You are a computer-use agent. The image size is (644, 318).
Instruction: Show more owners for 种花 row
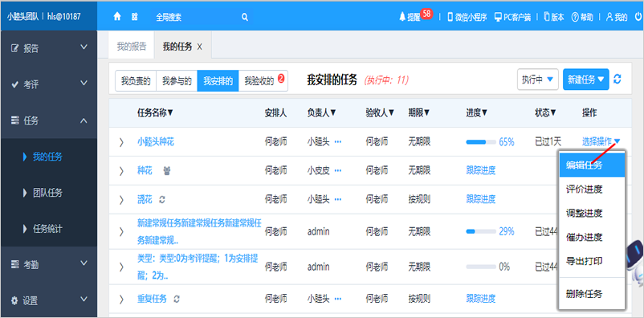pos(338,170)
